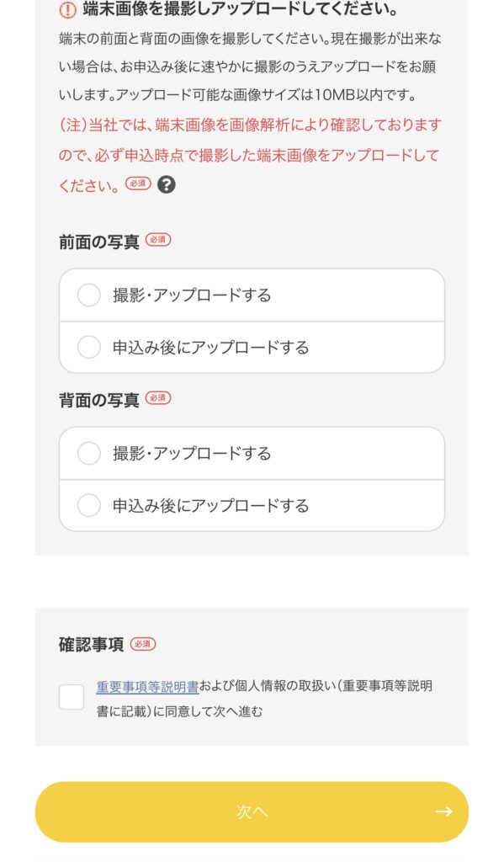504x862 pixels.
Task: Open the 重要事項等説明書 link
Action: pos(147,686)
